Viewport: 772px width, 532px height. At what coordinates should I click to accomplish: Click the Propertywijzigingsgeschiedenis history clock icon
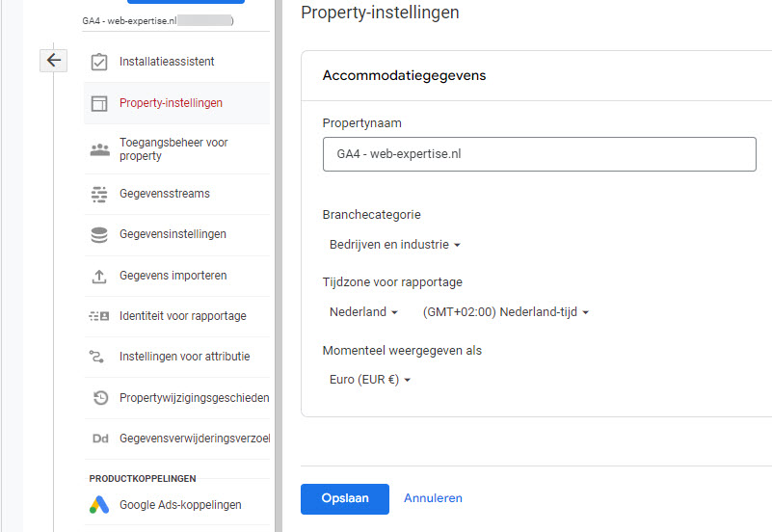[x=100, y=397]
